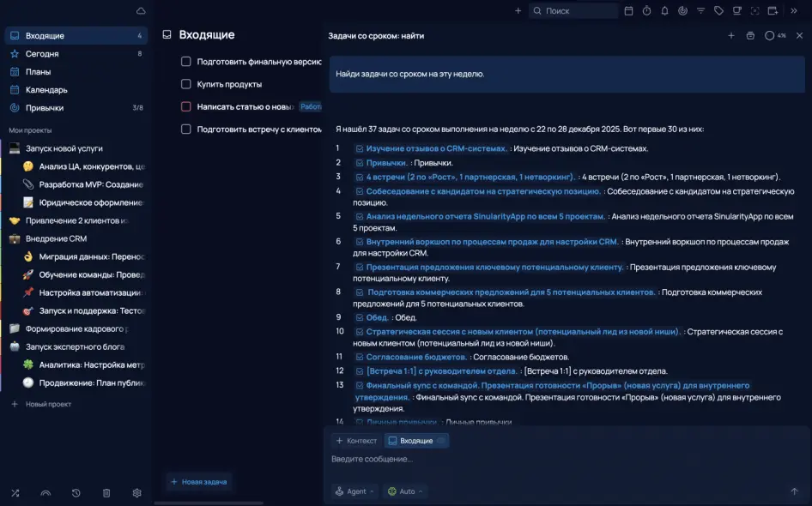The image size is (812, 506).
Task: Open history icon in sidebar footer
Action: tap(76, 493)
